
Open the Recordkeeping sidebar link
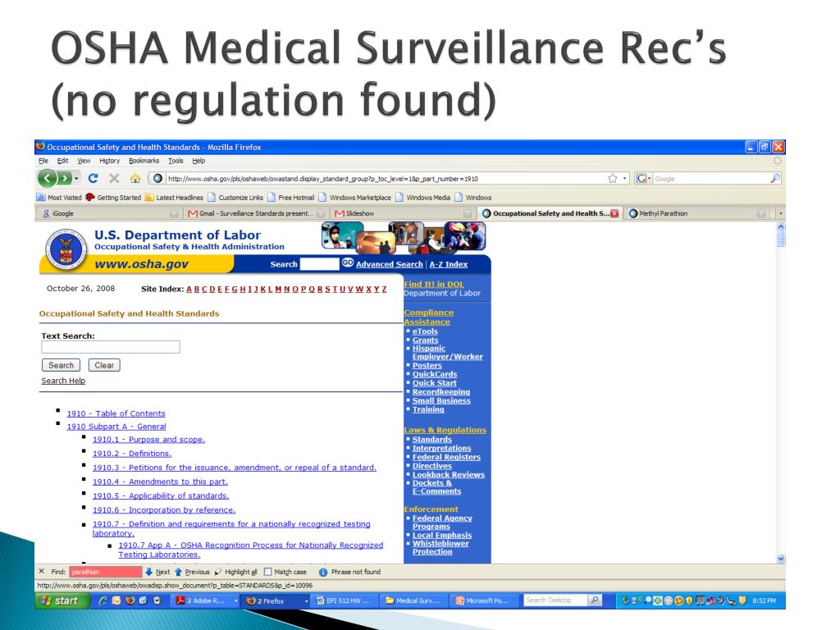(x=441, y=391)
